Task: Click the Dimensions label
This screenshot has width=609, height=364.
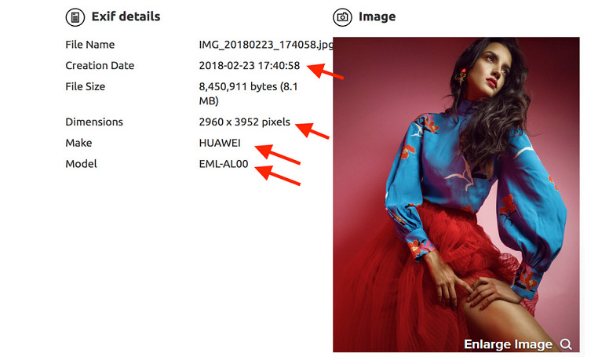Action: [94, 122]
